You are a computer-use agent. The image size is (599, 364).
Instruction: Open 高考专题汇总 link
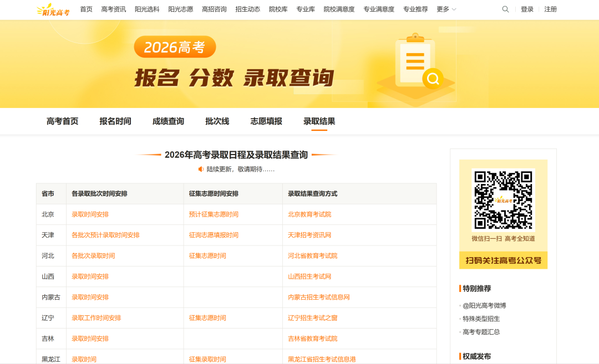click(x=481, y=332)
